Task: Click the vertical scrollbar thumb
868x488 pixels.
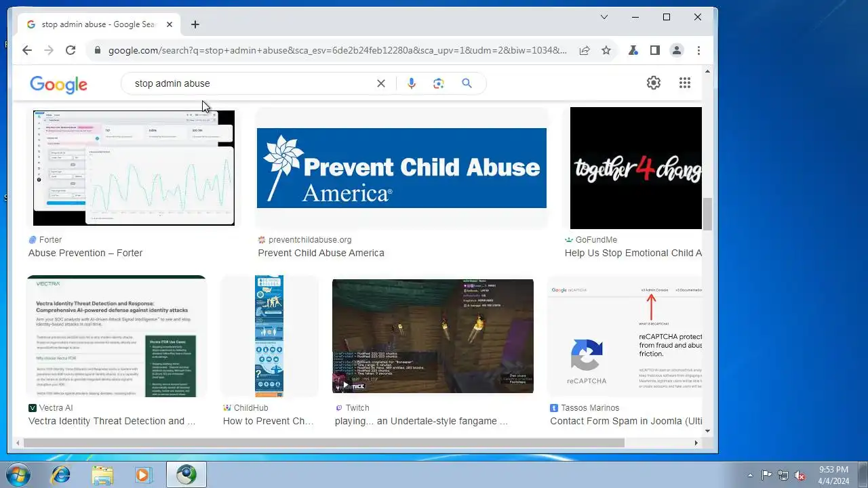Action: [x=708, y=214]
